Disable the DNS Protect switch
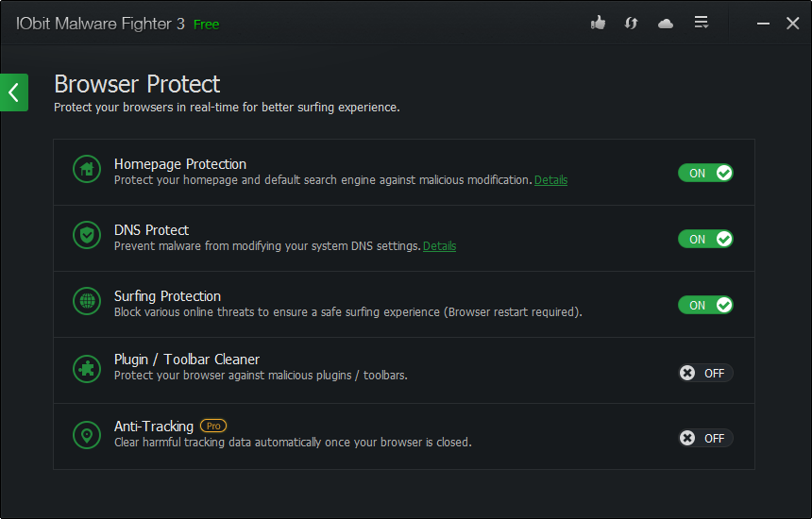Screen dimensions: 812x519 pyautogui.click(x=705, y=239)
